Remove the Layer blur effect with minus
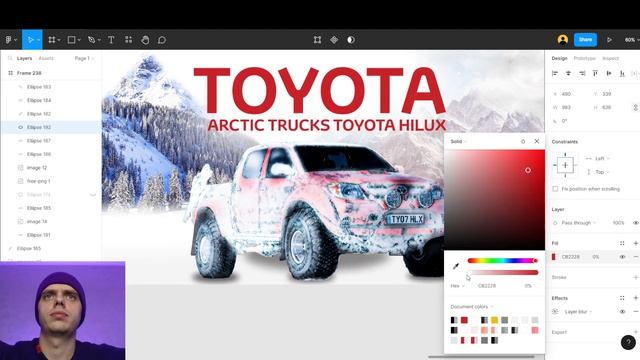640x360 pixels. pyautogui.click(x=636, y=311)
